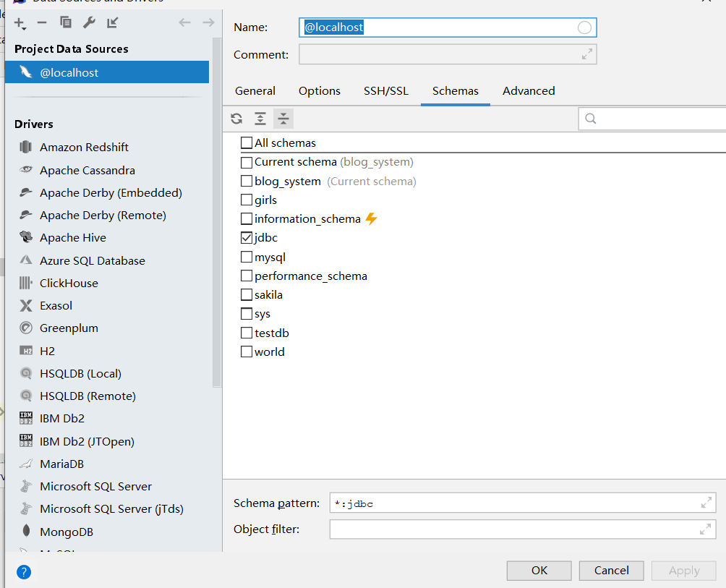Expand all schema nodes

(260, 119)
